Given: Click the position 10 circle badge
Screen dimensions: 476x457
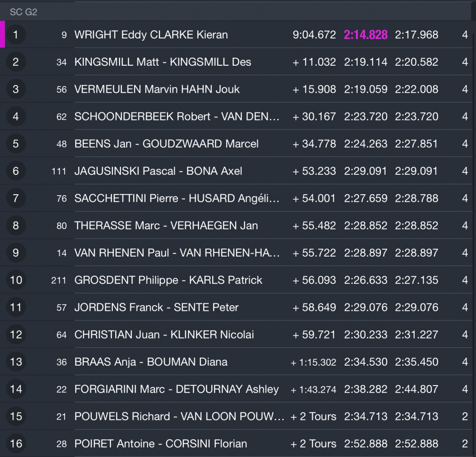Looking at the screenshot, I should coord(16,280).
